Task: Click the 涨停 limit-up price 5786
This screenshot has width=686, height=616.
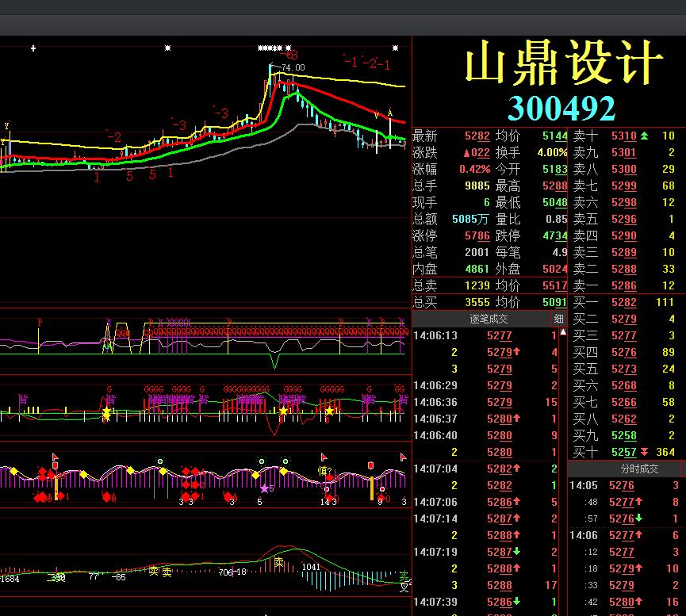Action: [x=477, y=235]
